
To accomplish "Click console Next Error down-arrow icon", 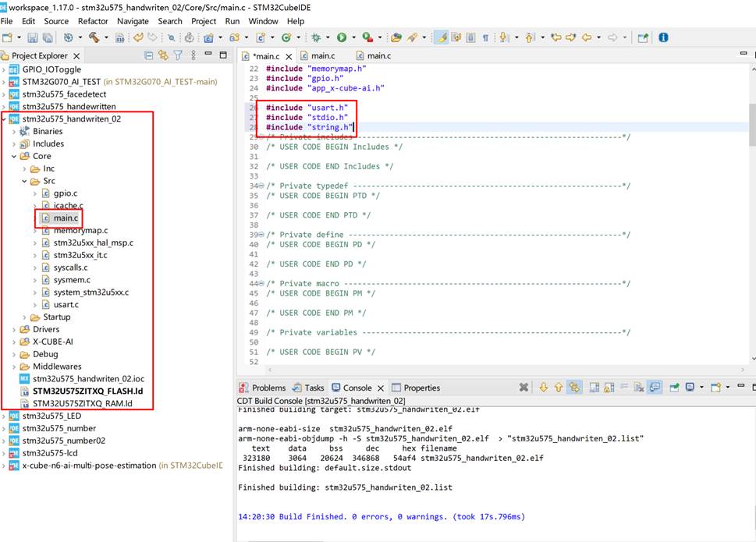I will click(543, 388).
